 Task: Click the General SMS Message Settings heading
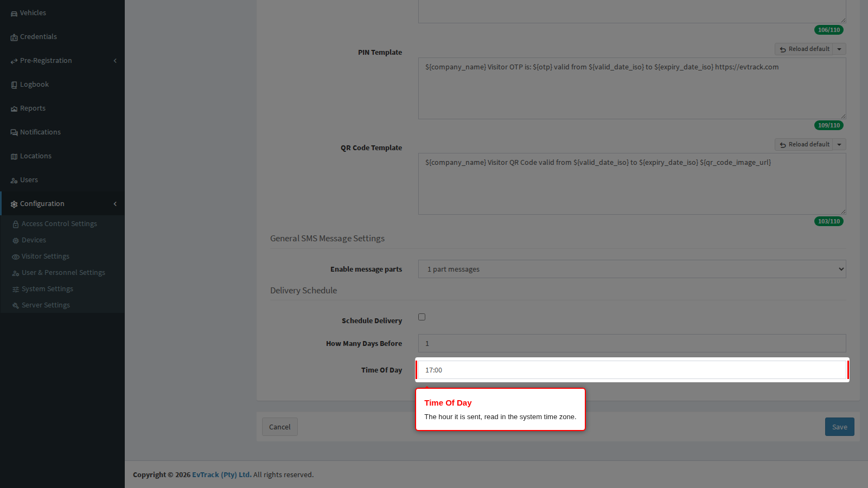coord(327,238)
